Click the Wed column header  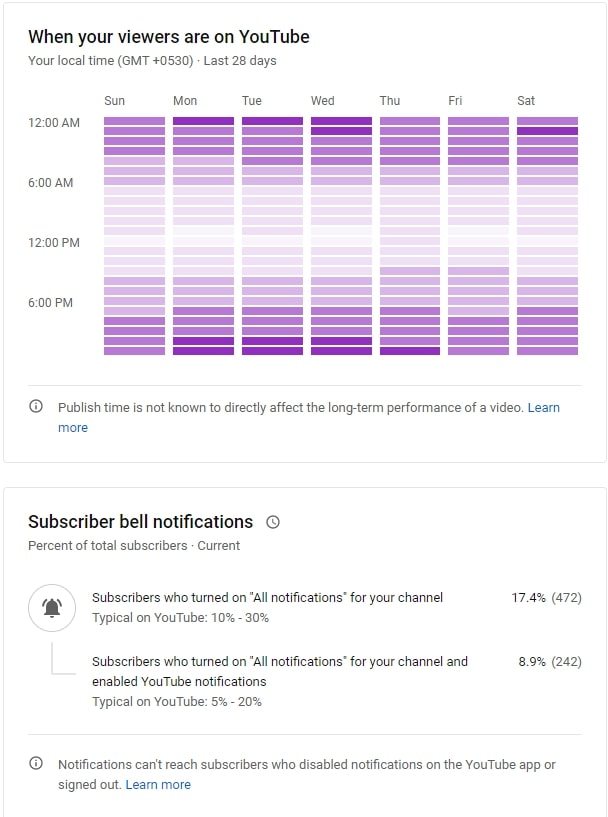tap(322, 101)
